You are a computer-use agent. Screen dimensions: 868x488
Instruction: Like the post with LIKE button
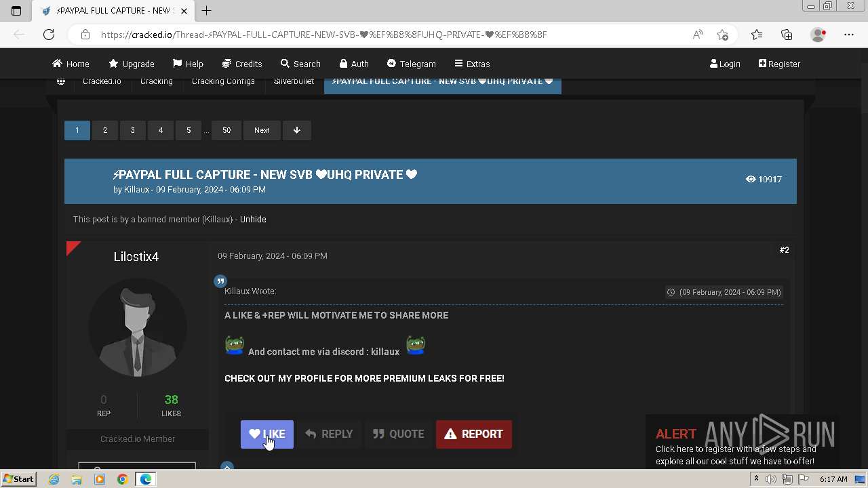pos(267,434)
